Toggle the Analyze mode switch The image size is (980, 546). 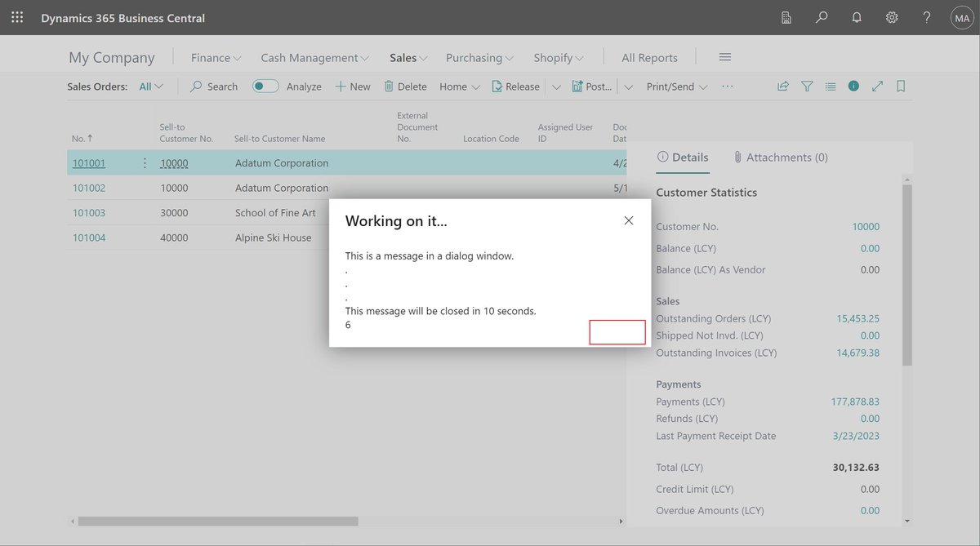point(265,86)
